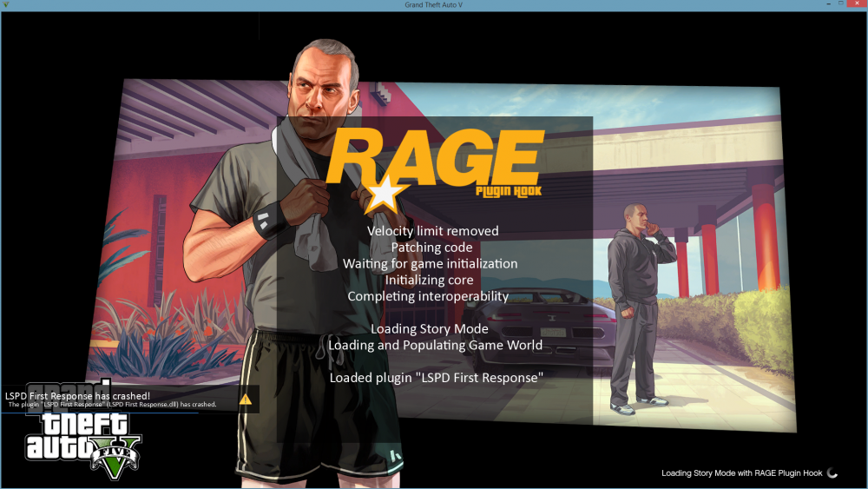Click the crash detail text mentioning LSPD First Response.dll
Viewport: 868px width, 489px height.
(112, 404)
